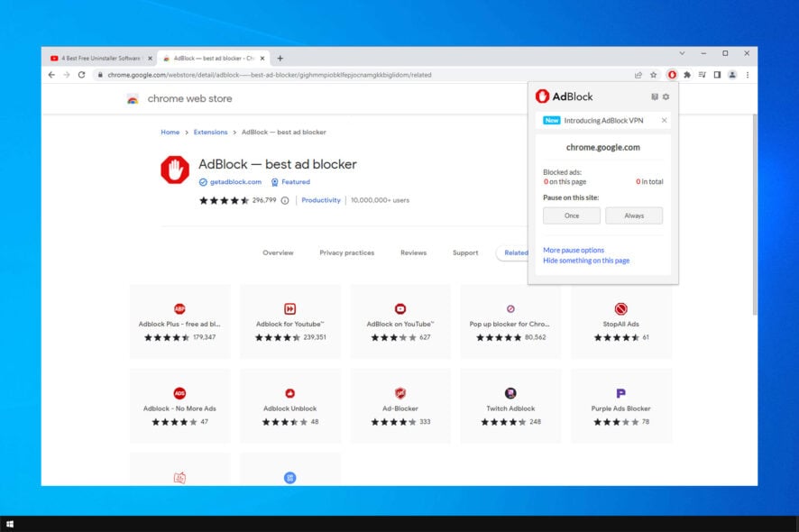The width and height of the screenshot is (799, 532).
Task: Click the AdBlock — best ad blocker page title
Action: click(277, 165)
